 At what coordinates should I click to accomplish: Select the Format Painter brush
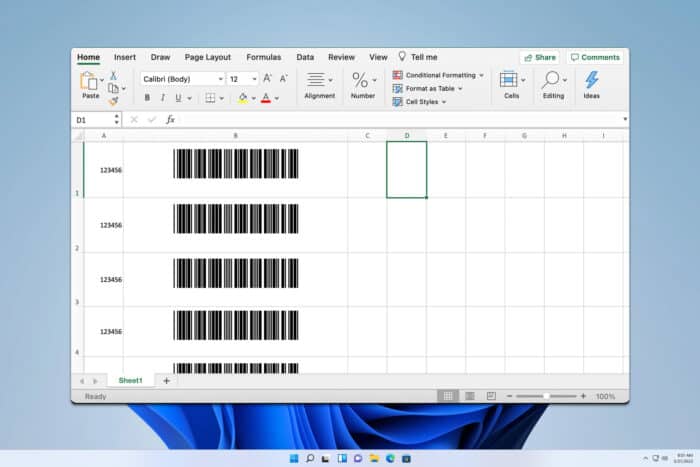tap(113, 101)
